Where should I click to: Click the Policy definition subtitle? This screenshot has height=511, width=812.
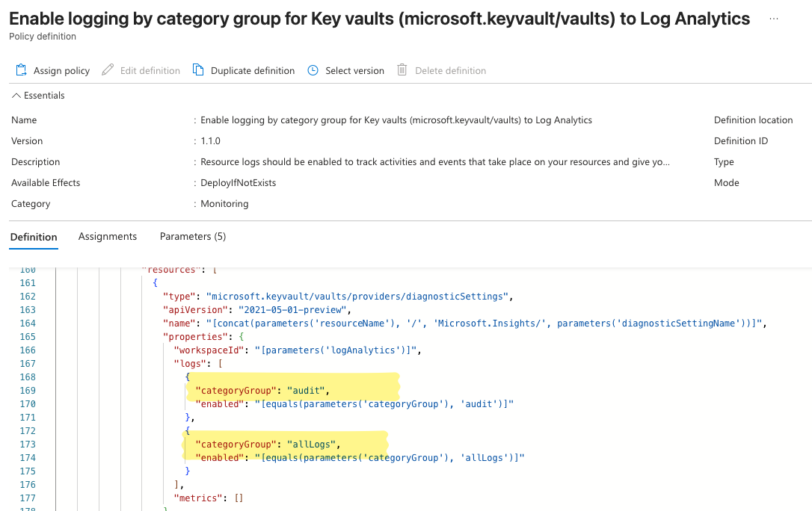click(43, 36)
